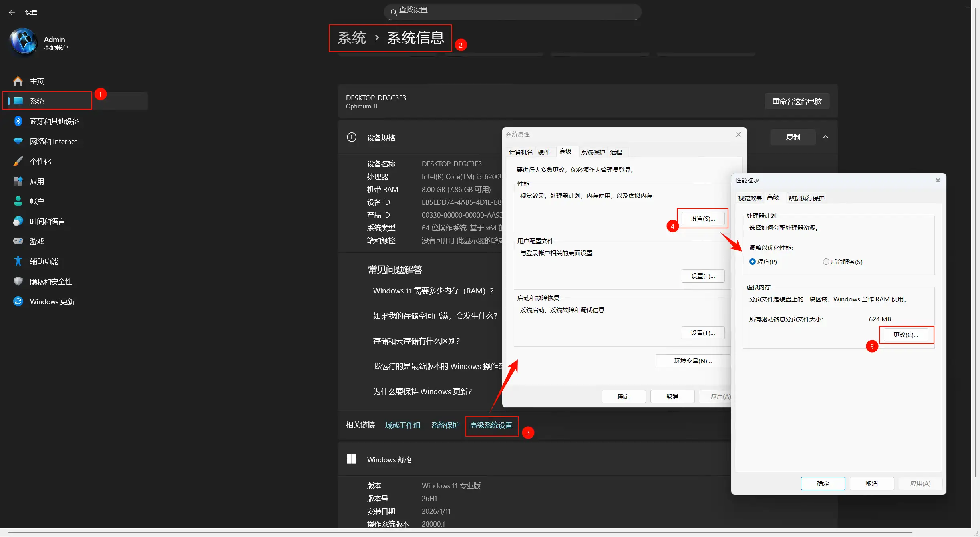Collapse the 设备规格 section chevron
Viewport: 980px width, 537px height.
[825, 137]
